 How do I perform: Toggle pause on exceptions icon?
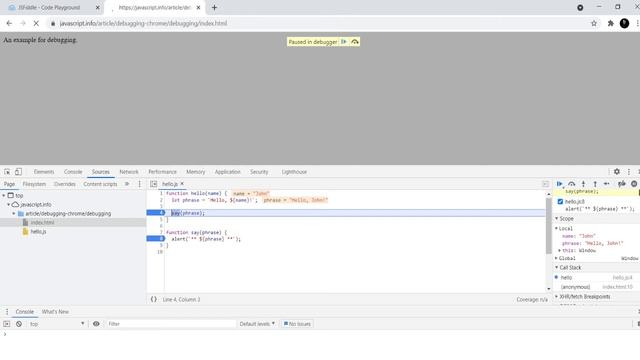point(634,184)
